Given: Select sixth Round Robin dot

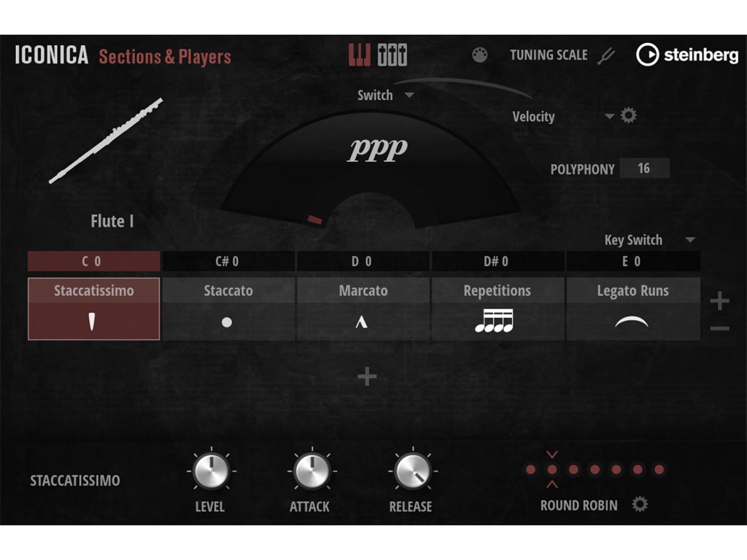Looking at the screenshot, I should pos(638,470).
